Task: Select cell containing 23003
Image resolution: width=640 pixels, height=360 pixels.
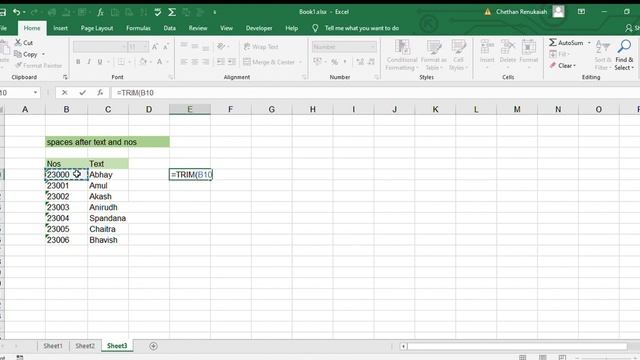Action: click(x=66, y=207)
